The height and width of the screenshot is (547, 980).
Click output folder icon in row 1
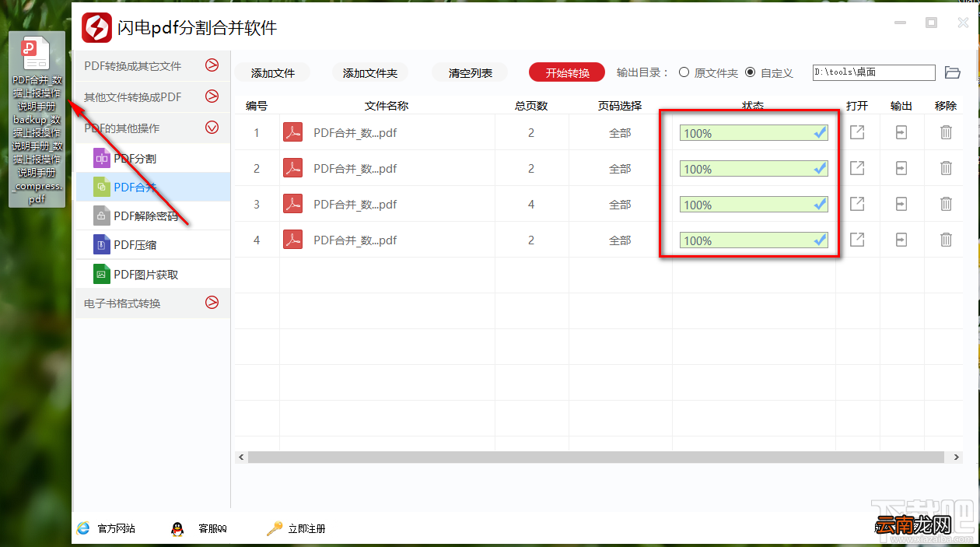(x=901, y=132)
